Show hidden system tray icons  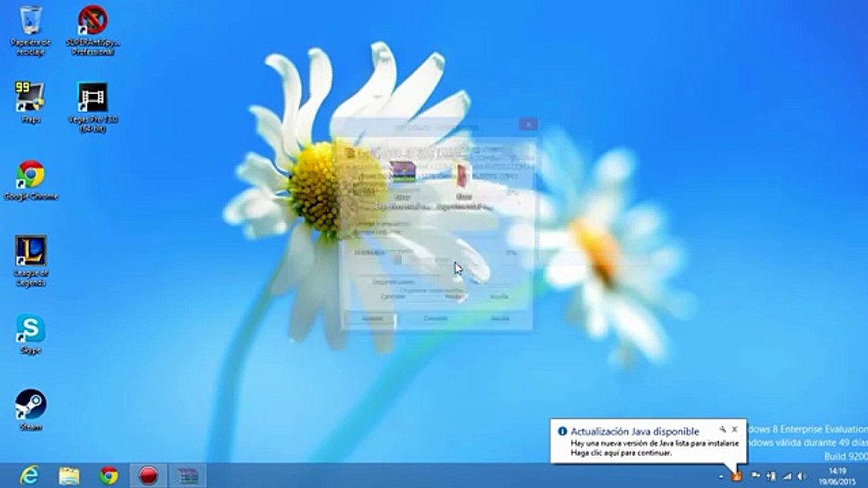[x=721, y=476]
